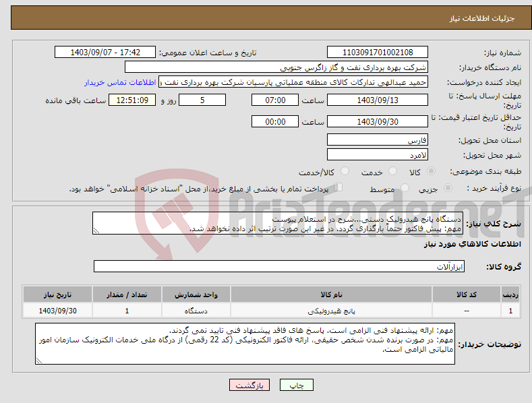The image size is (532, 403).
Task: Click the price validity date 1403/09/30 field
Action: tap(378, 121)
